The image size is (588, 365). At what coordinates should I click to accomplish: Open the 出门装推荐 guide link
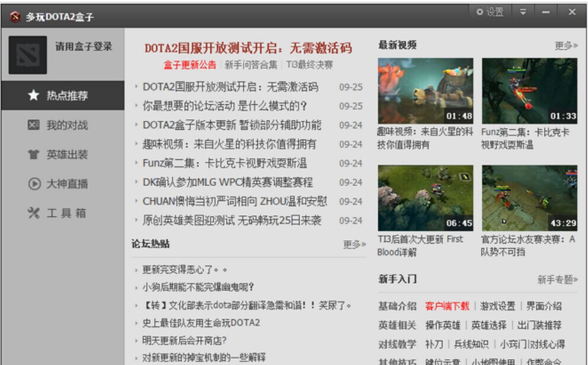coord(539,325)
